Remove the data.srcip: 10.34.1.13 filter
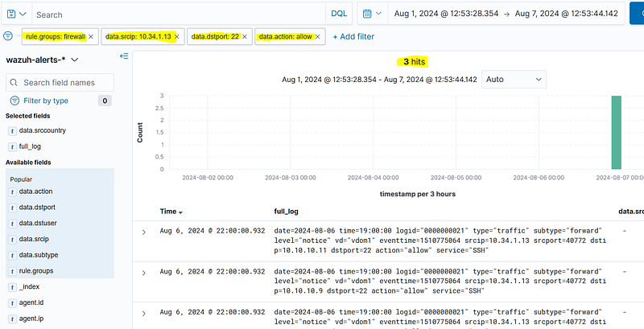This screenshot has height=329, width=644. tap(177, 36)
